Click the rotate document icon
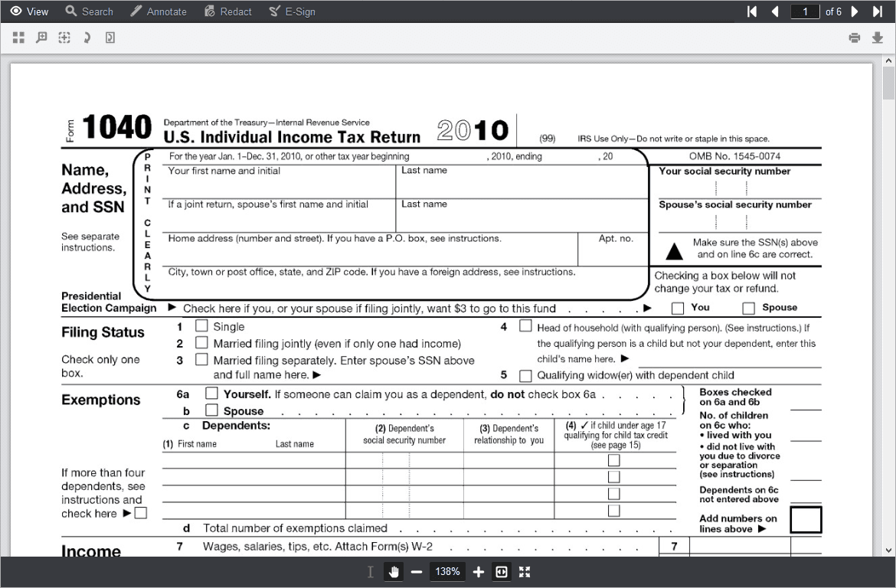896x588 pixels. click(110, 38)
